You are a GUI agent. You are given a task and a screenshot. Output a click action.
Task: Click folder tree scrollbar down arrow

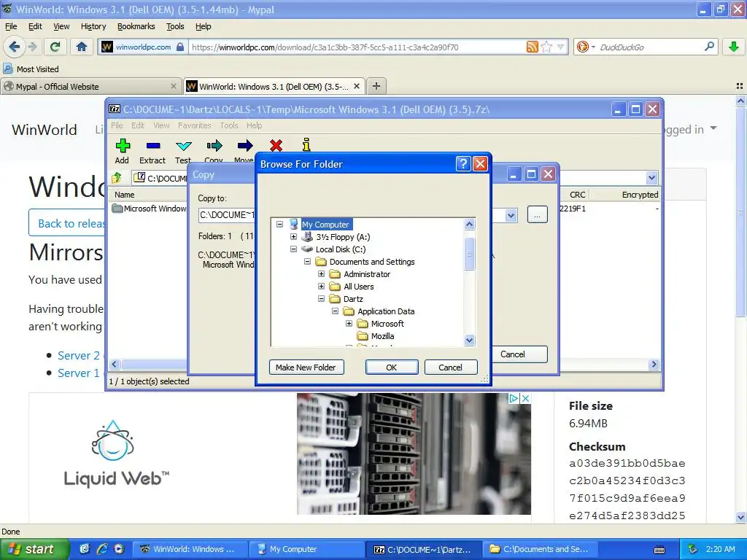click(469, 340)
